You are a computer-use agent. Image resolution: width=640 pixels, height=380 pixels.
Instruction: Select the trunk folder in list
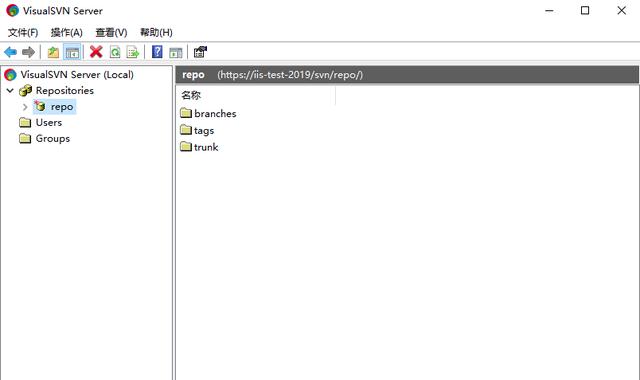pyautogui.click(x=206, y=147)
